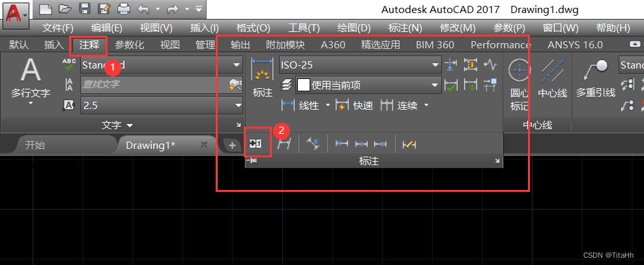
Task: Click the find text search icon
Action: [x=236, y=85]
